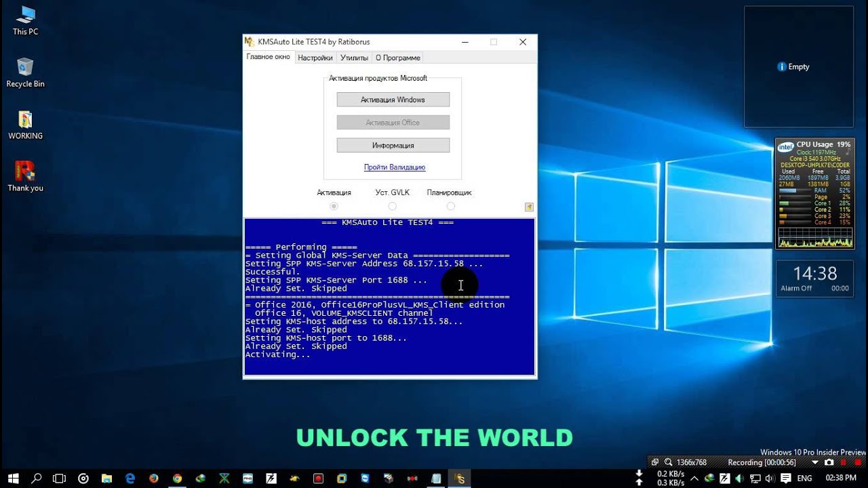
Task: Click the small yellow icon beside the radio buttons
Action: tap(529, 207)
